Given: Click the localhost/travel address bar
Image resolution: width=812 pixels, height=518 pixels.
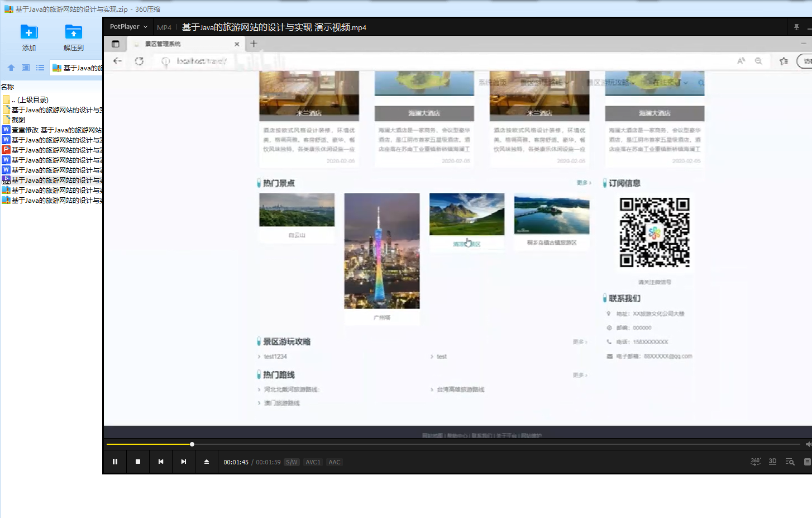Looking at the screenshot, I should [202, 61].
